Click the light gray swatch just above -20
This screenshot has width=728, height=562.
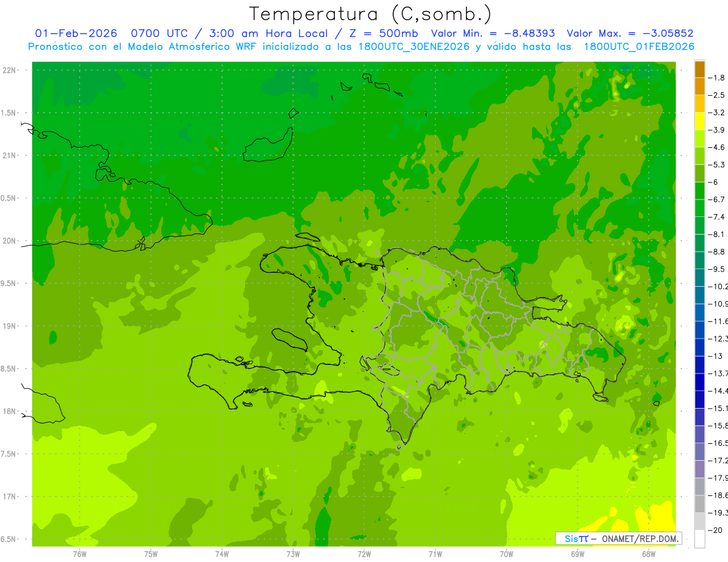tap(699, 521)
